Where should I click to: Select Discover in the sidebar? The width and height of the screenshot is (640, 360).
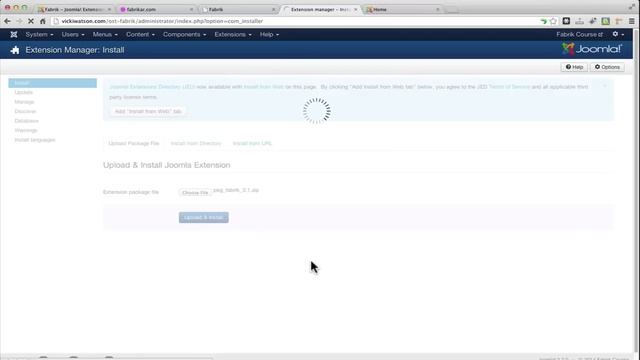tap(25, 111)
